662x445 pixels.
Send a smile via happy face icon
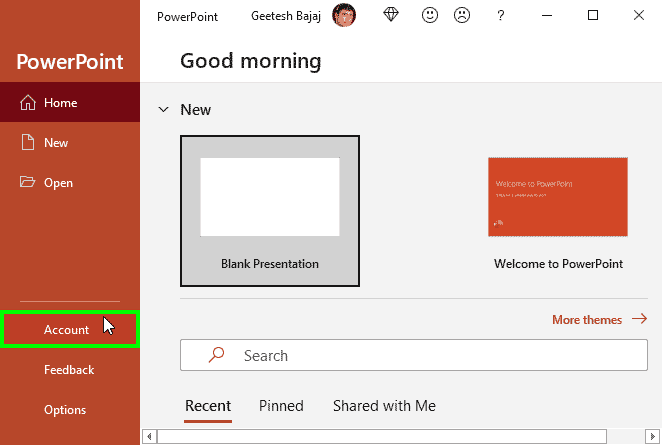pos(430,16)
